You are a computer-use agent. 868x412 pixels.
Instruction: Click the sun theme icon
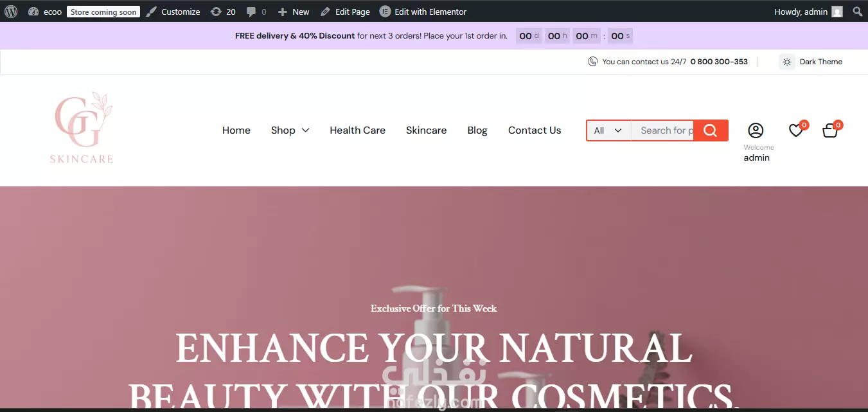(787, 62)
